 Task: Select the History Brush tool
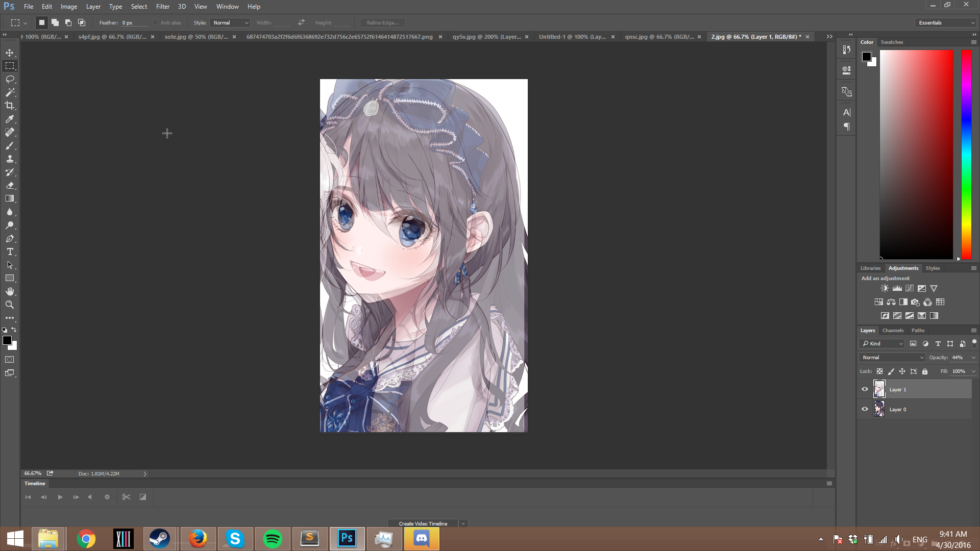[10, 172]
